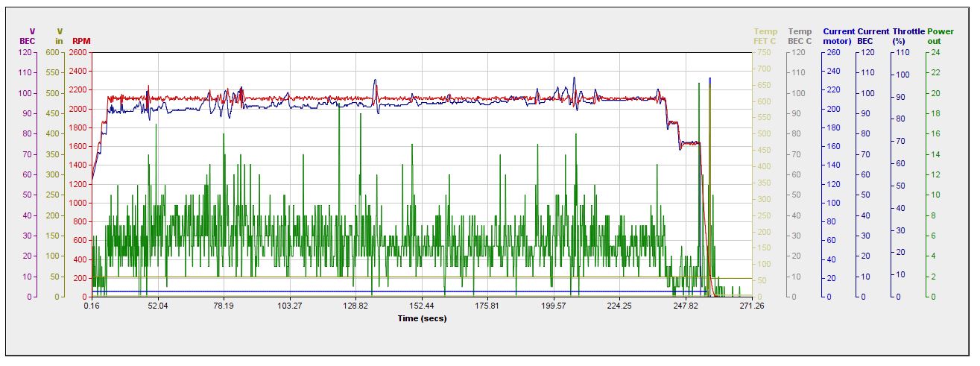Select the V in axis label
The width and height of the screenshot is (980, 366).
tap(59, 36)
